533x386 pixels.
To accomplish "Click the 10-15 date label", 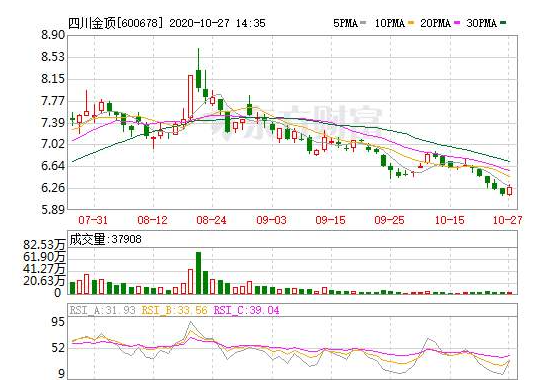I will (x=449, y=220).
